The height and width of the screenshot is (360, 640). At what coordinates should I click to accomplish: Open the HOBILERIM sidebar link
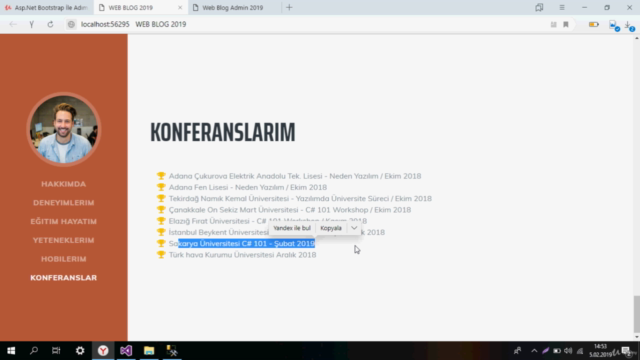click(64, 259)
